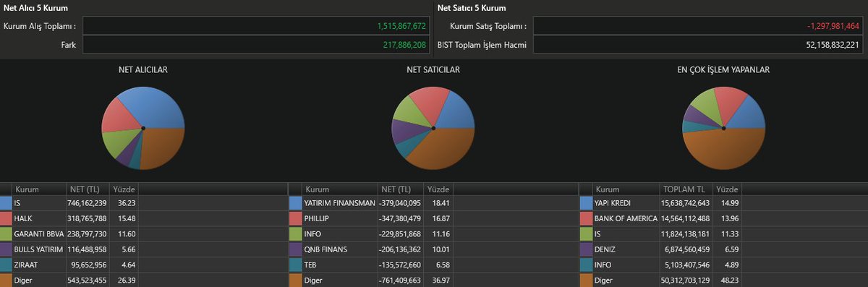Viewport: 868px width, 287px height.
Task: Select the HALK row
Action: pyautogui.click(x=143, y=218)
